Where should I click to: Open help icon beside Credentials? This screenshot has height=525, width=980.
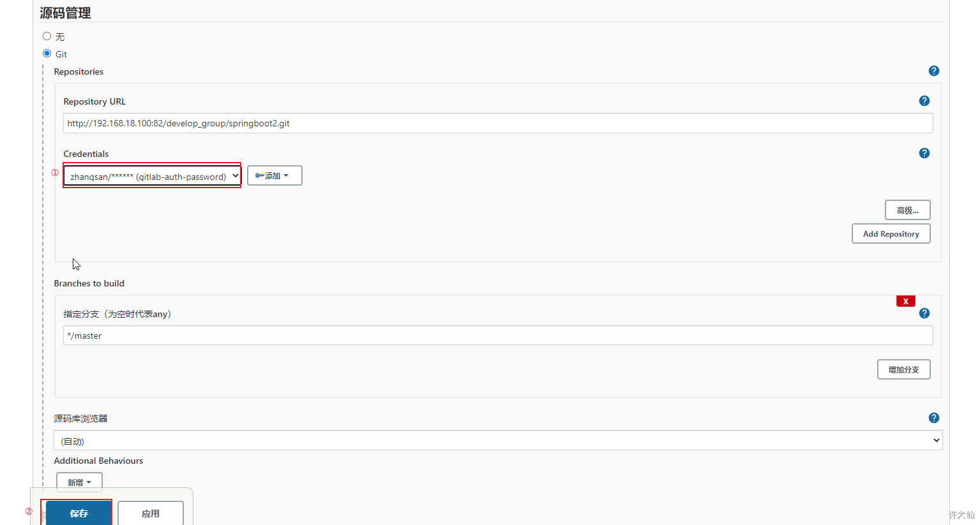pos(924,153)
